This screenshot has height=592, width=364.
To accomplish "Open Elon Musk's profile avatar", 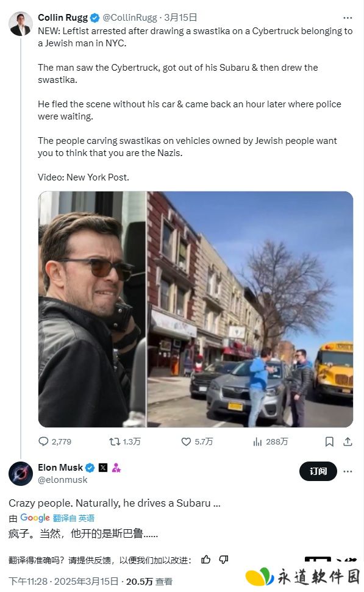I will pos(20,474).
